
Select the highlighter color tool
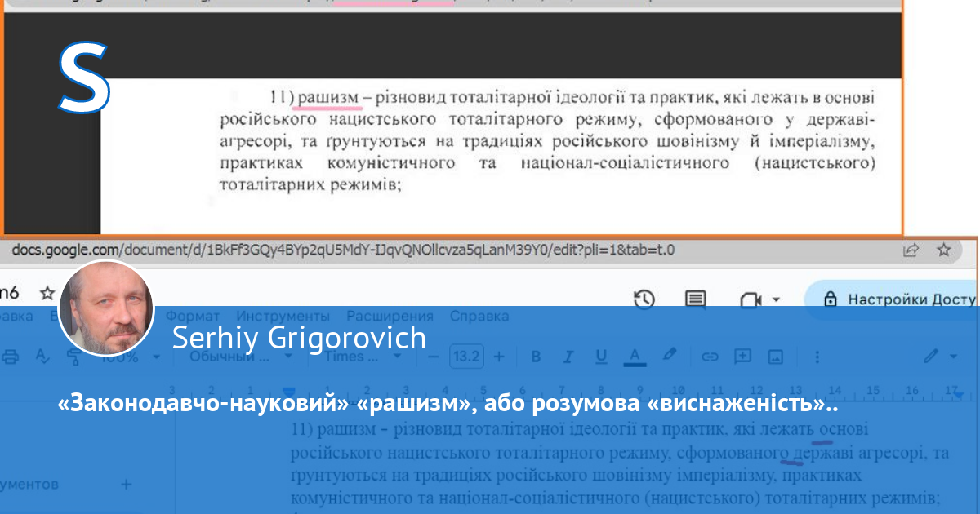tap(670, 356)
